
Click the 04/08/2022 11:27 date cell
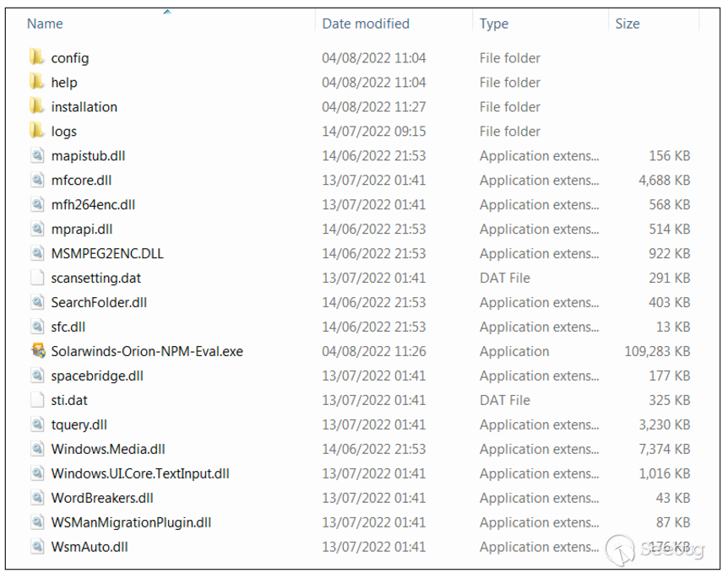[374, 106]
